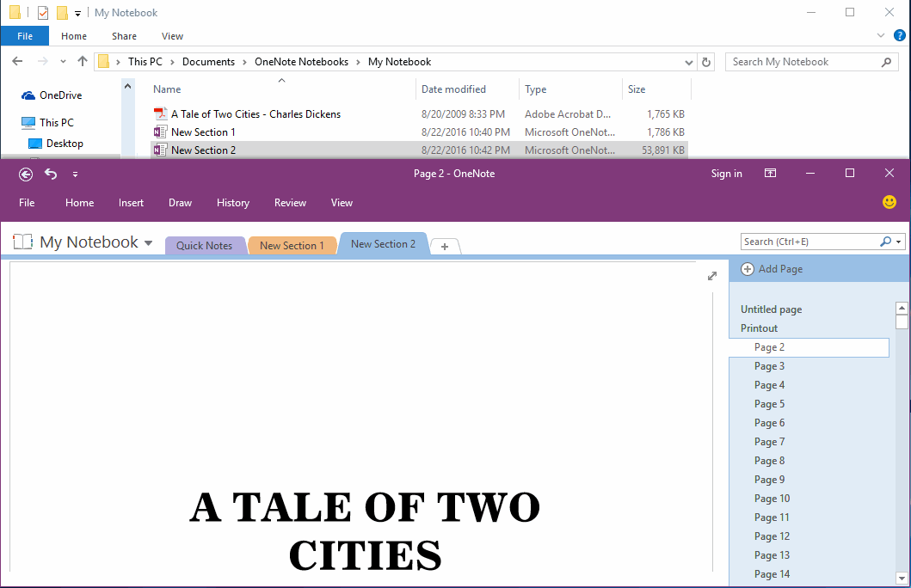Click the Add Page button
The height and width of the screenshot is (588, 911).
[773, 269]
